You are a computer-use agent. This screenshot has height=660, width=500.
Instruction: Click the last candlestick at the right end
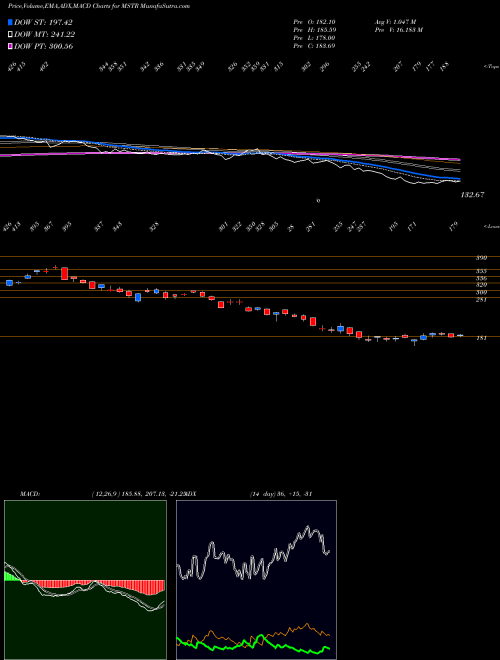pos(460,335)
